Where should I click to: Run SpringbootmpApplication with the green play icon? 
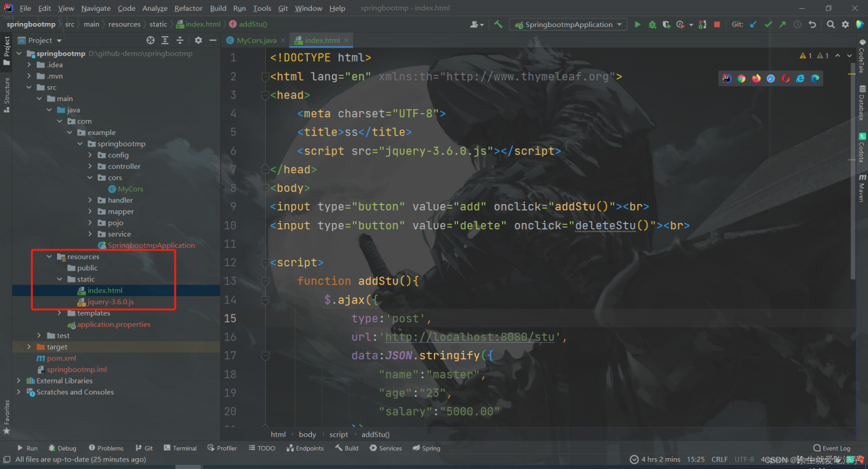pyautogui.click(x=637, y=24)
